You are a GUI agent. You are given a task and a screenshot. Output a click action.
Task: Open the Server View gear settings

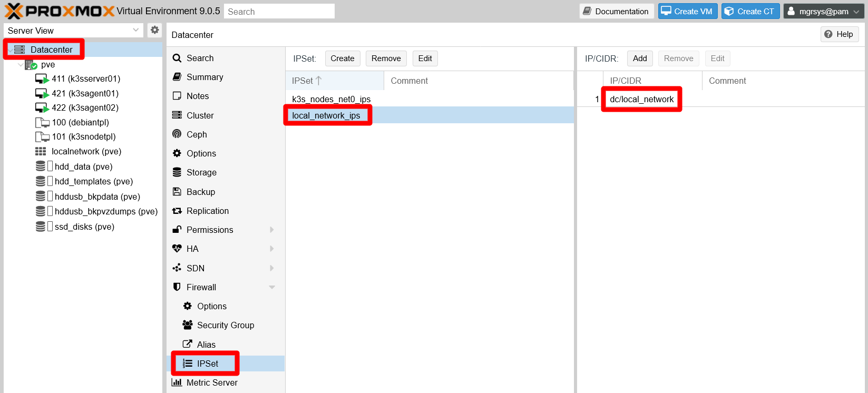[154, 30]
